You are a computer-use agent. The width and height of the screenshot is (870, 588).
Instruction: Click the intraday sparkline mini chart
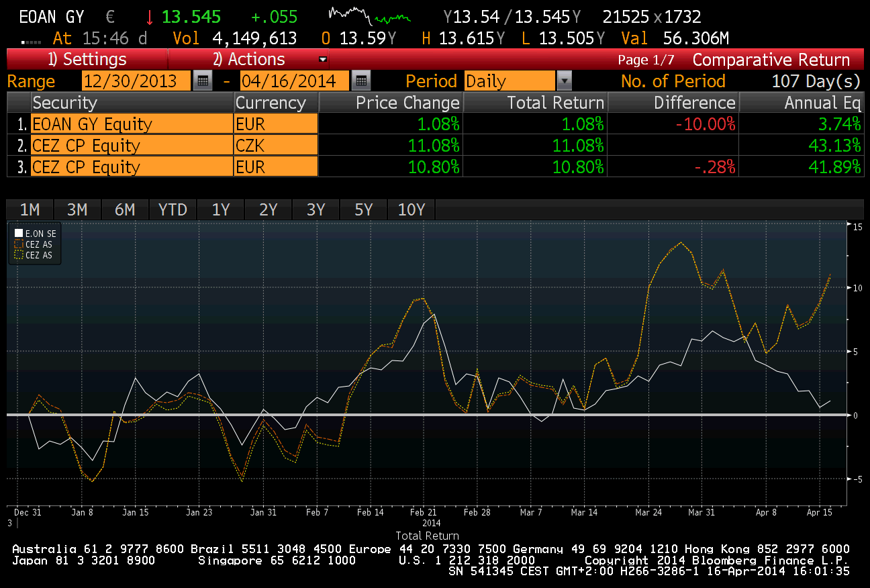[x=369, y=15]
